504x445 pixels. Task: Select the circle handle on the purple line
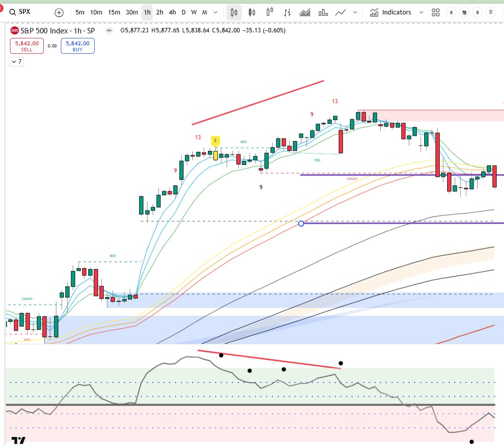point(301,223)
